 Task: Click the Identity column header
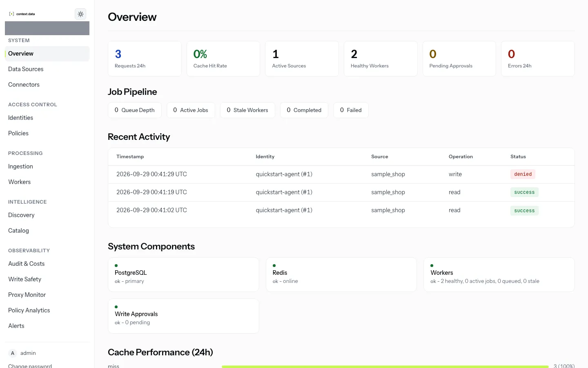pos(265,157)
